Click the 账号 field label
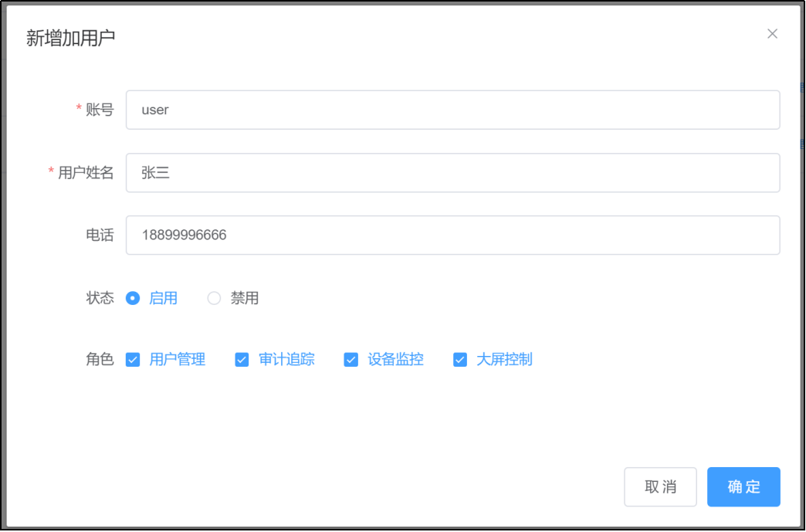 coord(100,110)
